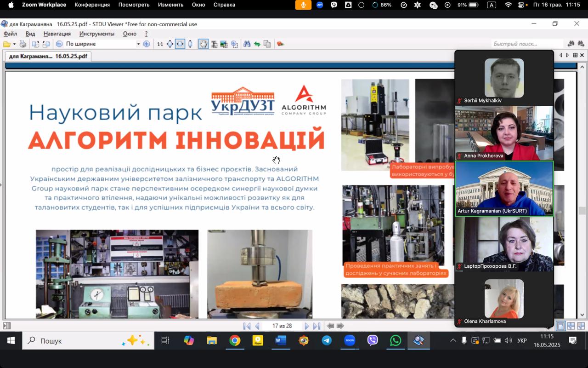Screen dimensions: 588x368
Task: Switch to the third page layout view
Action: click(x=581, y=326)
